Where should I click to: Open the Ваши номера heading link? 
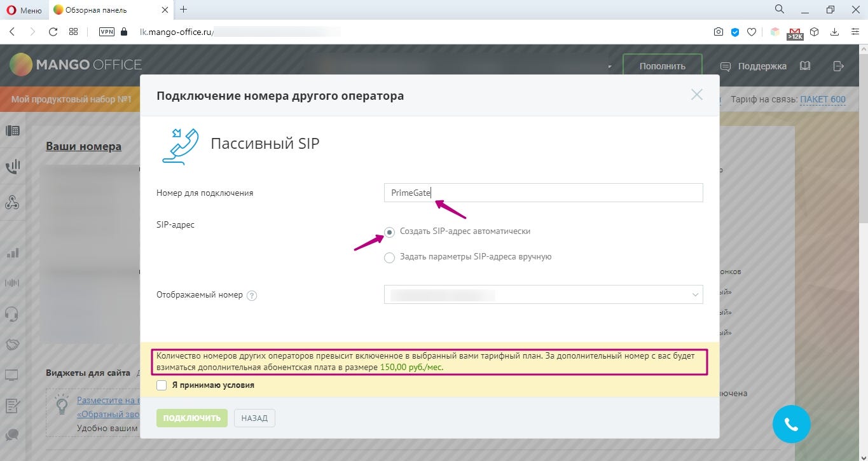[83, 146]
